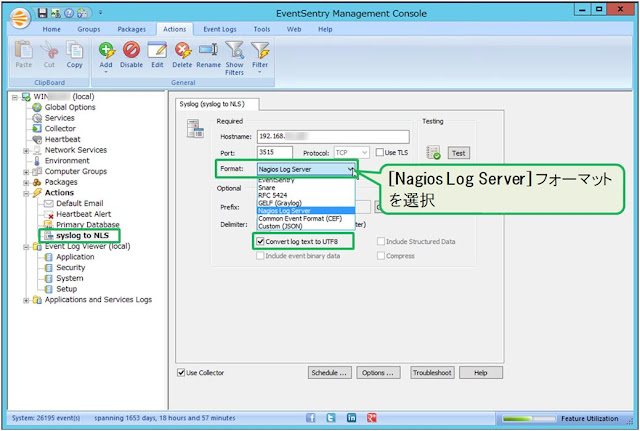
Task: Choose Custom (JSON) format option
Action: pyautogui.click(x=306, y=226)
